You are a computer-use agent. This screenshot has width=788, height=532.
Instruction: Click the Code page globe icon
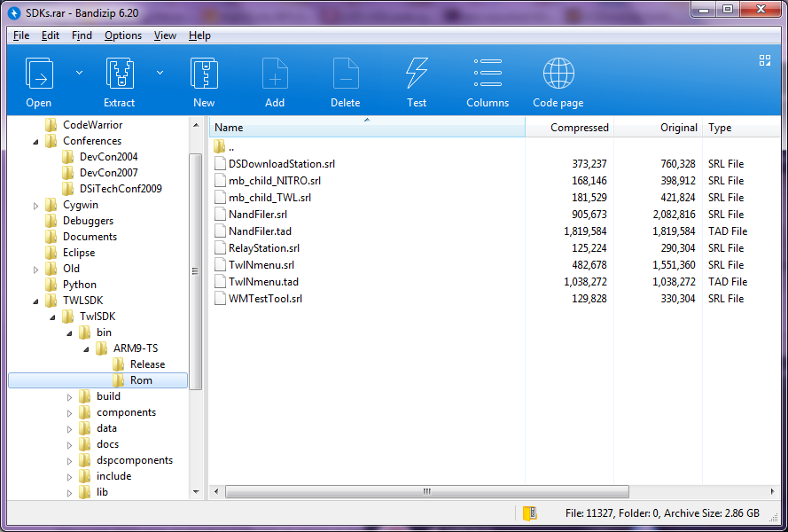pos(558,74)
